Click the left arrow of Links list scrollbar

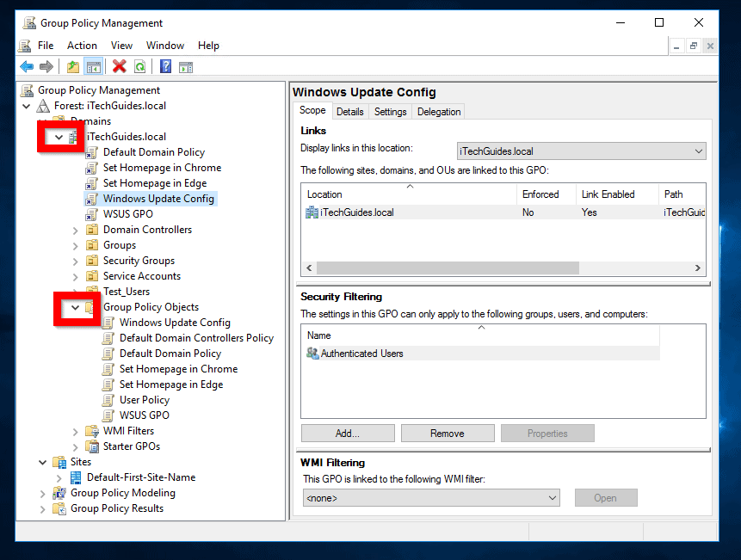click(x=309, y=268)
